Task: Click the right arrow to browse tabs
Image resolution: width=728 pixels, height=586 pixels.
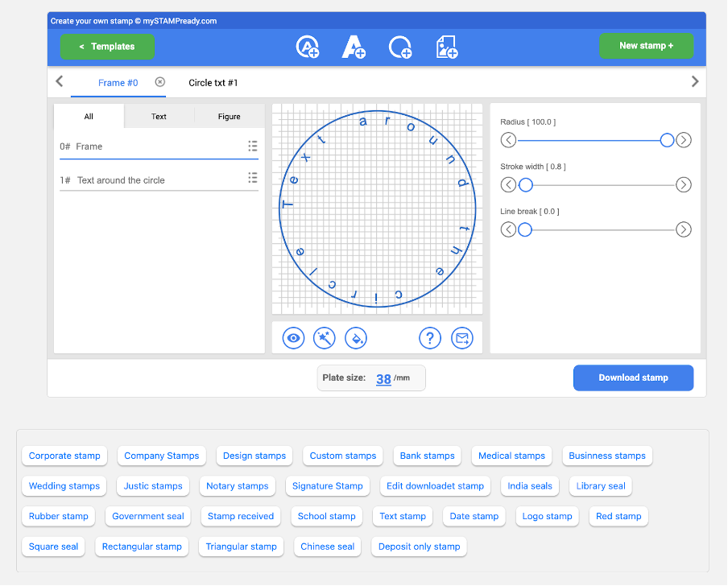Action: pos(695,81)
